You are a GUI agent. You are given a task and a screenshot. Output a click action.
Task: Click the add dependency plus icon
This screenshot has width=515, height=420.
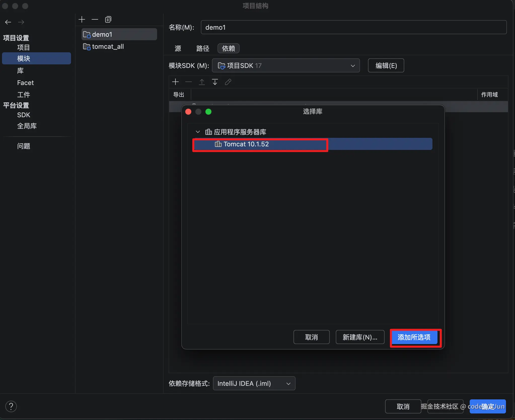tap(175, 82)
